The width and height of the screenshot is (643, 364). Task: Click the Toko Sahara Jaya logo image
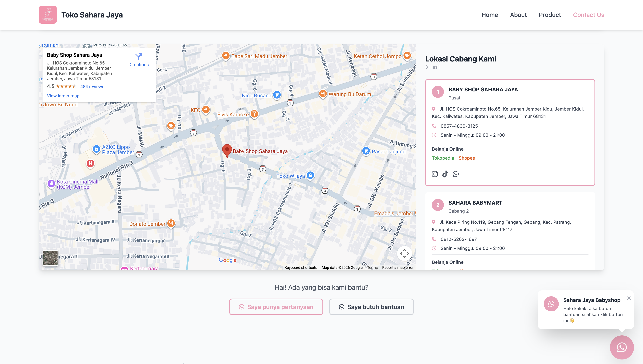point(48,15)
